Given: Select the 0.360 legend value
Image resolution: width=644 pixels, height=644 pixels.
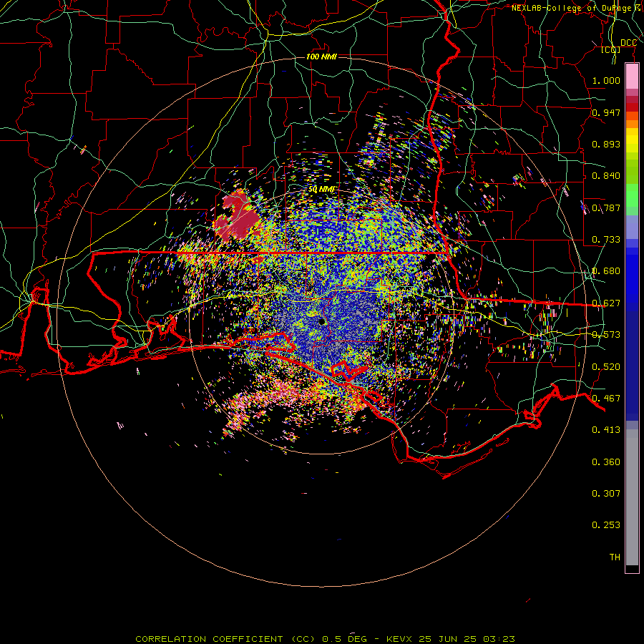Looking at the screenshot, I should coord(606,462).
